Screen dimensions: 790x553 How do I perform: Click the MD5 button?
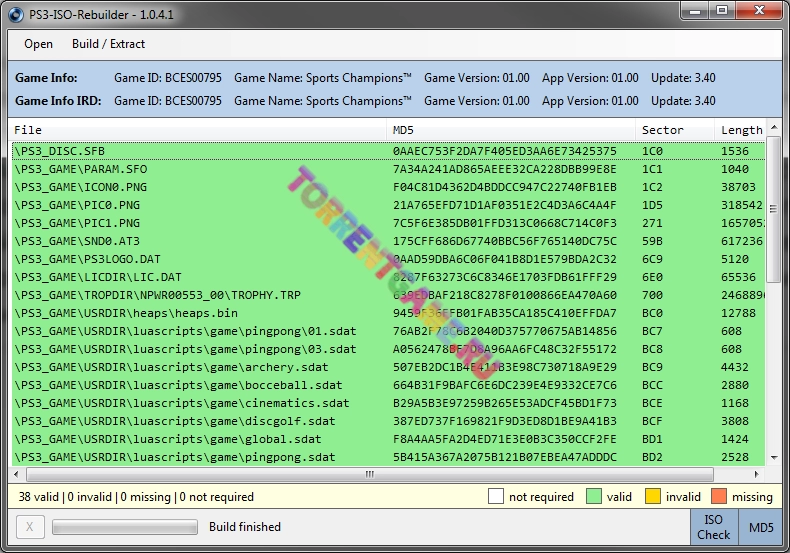[x=760, y=527]
